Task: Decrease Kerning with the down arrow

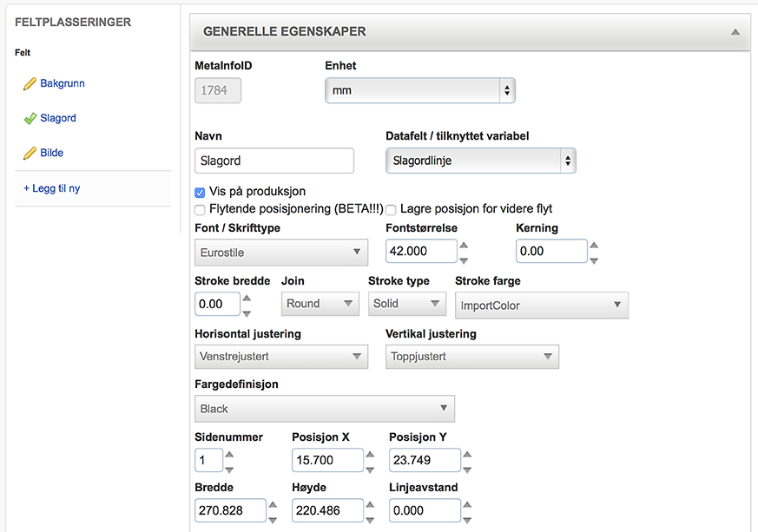Action: [x=594, y=259]
